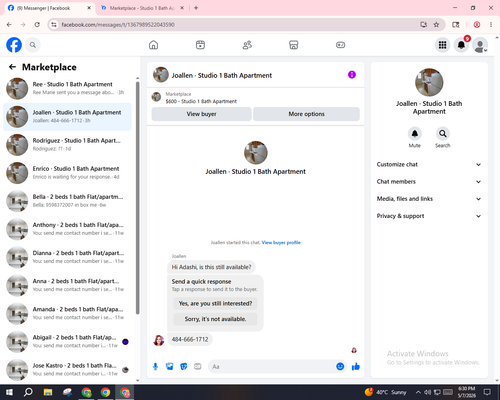Click the listing avatar in the conversation header
Viewport: 500px width, 400px height.
tap(161, 75)
